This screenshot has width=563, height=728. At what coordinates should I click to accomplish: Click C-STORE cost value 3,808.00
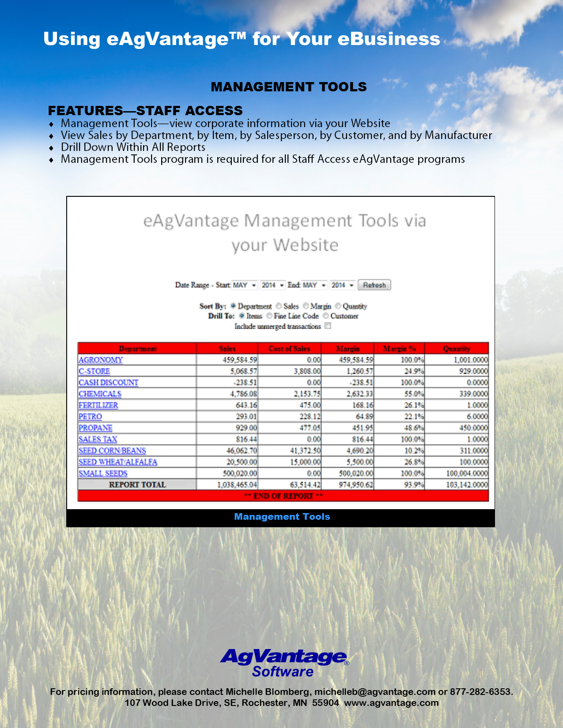point(307,371)
